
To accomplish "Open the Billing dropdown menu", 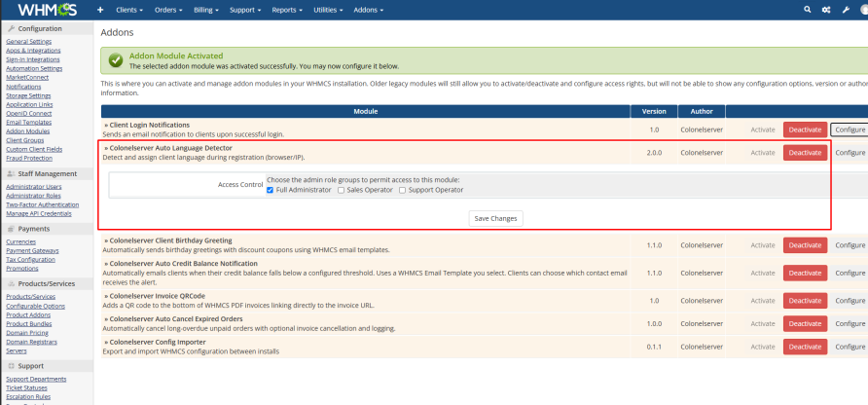I will [206, 10].
